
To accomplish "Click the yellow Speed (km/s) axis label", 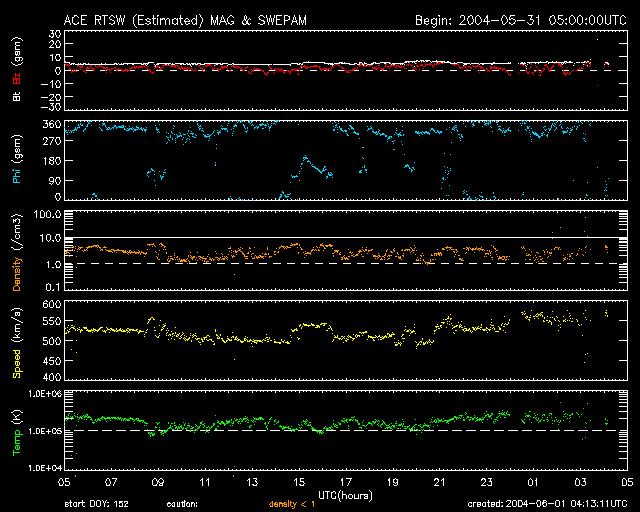I will 17,340.
